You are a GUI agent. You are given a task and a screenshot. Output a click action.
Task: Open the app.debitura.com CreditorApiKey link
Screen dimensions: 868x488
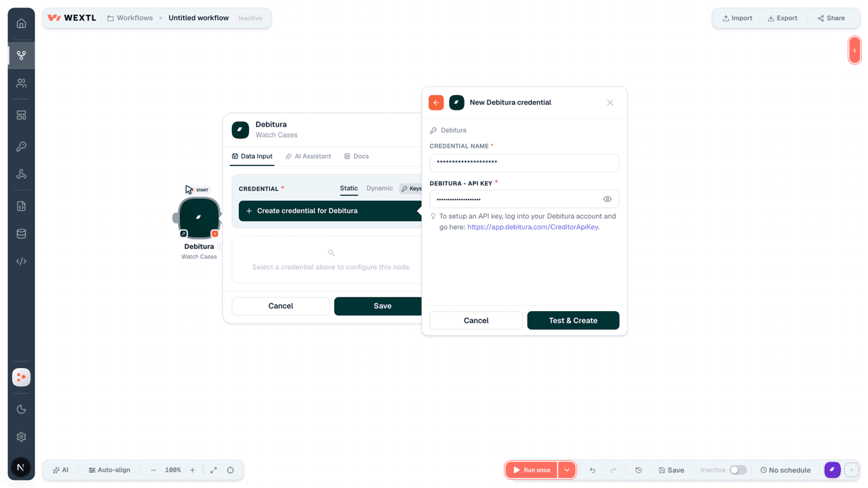(x=533, y=227)
